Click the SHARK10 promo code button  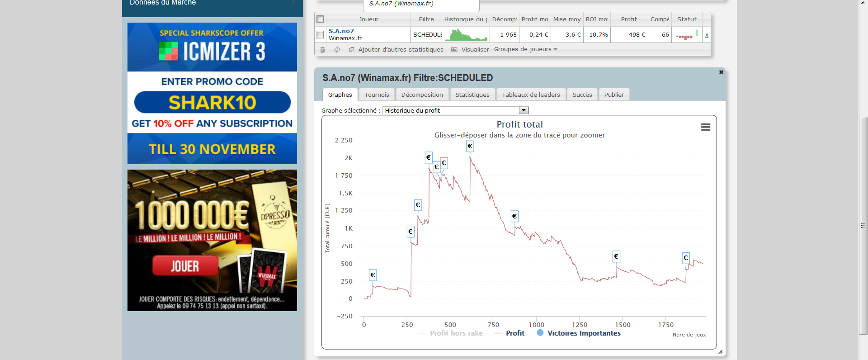[212, 102]
